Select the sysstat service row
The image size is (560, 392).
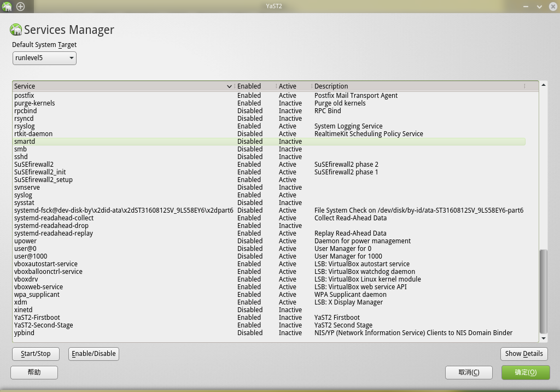pyautogui.click(x=269, y=203)
